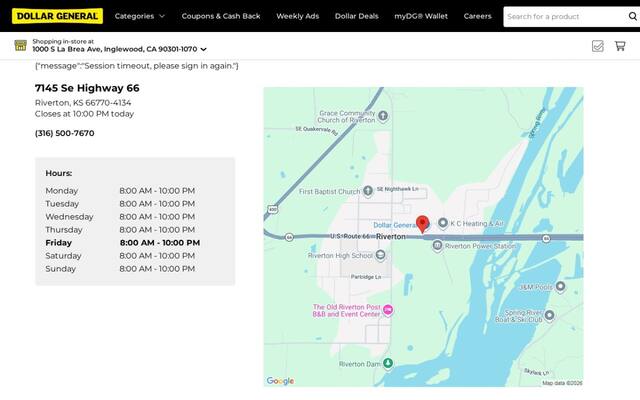Click the red Dollar General map pin
This screenshot has height=400, width=640.
coord(422,224)
